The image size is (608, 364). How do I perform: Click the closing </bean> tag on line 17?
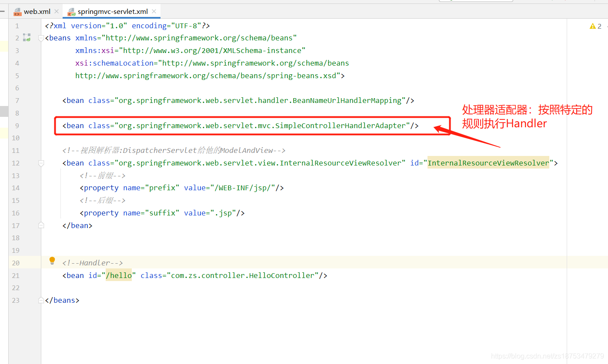77,225
